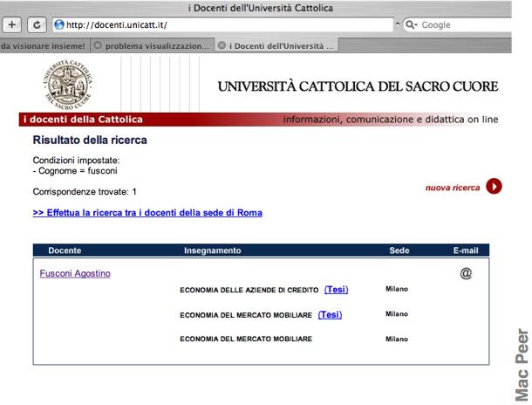The image size is (532, 405).
Task: Reload the page with the refresh button
Action: pos(37,24)
